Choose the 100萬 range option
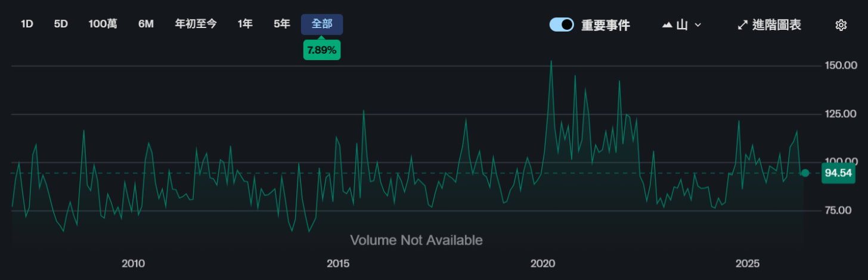This screenshot has height=280, width=868. tap(103, 24)
